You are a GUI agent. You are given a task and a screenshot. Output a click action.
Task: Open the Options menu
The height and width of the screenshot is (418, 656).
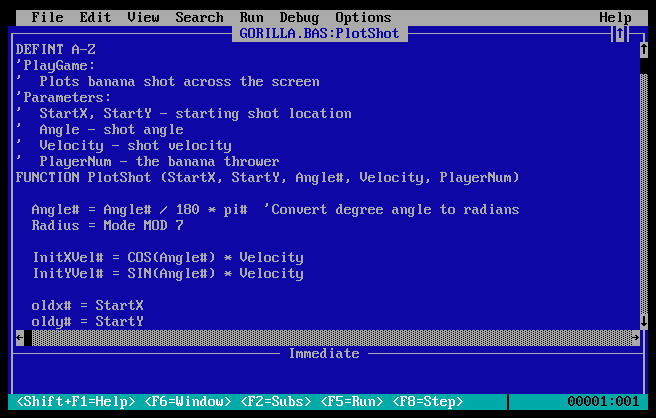[x=363, y=18]
